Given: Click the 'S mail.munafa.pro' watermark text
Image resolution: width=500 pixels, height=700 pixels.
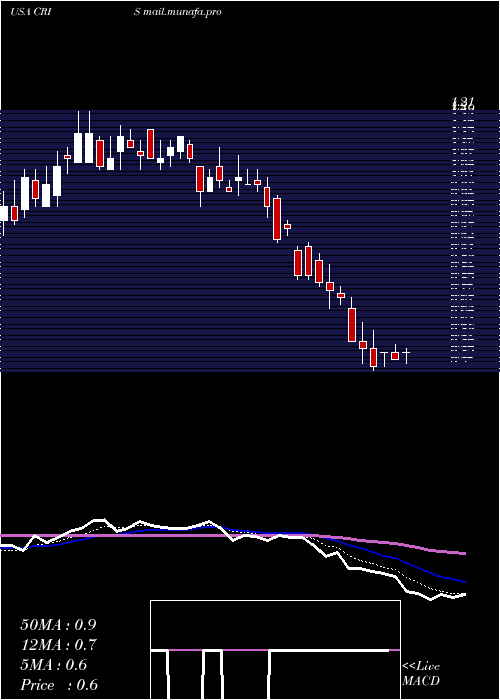Looking at the screenshot, I should click(178, 12).
